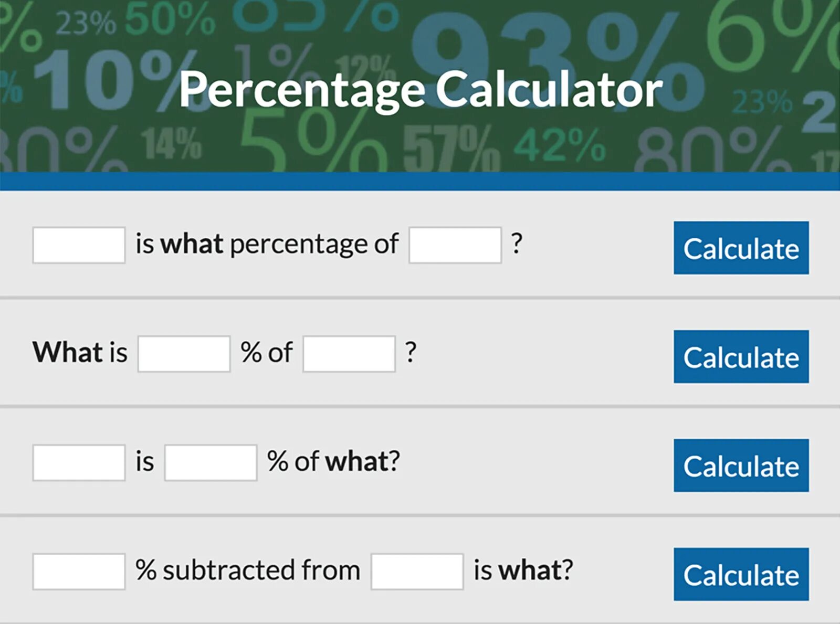840x624 pixels.
Task: Click the '% of what?' label text
Action: (x=333, y=461)
